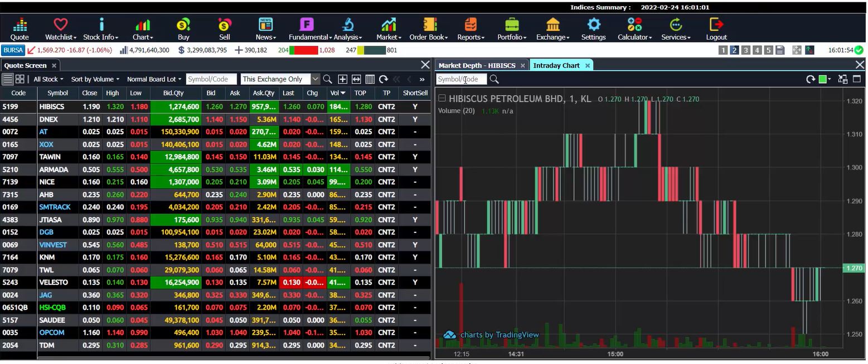
Task: Expand the Normal Board Lot dropdown
Action: click(154, 79)
